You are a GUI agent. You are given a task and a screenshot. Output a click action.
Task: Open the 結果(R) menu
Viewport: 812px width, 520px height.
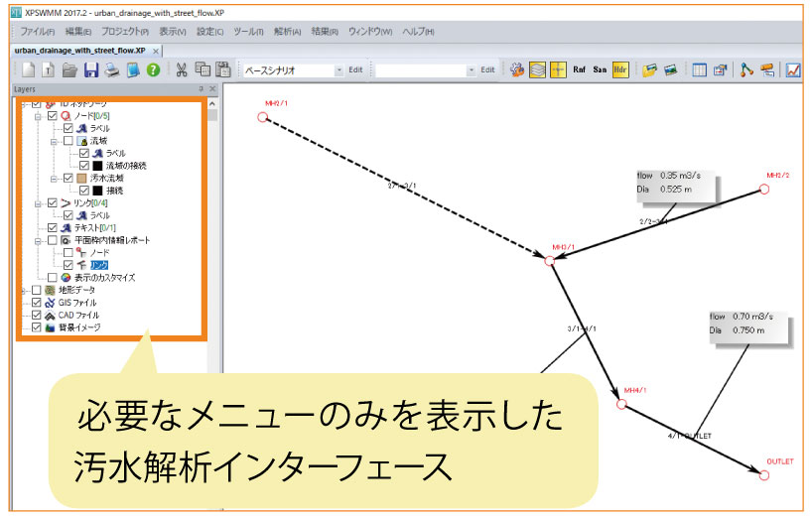coord(325,32)
